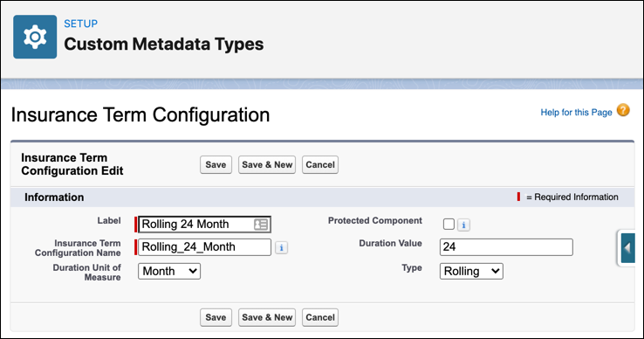Click the bottom Save button

[216, 317]
